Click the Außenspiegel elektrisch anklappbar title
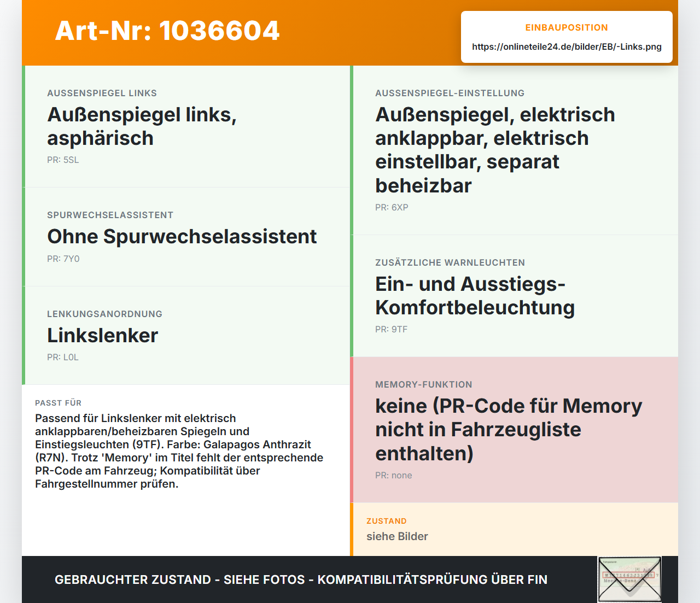700x603 pixels. coord(495,150)
